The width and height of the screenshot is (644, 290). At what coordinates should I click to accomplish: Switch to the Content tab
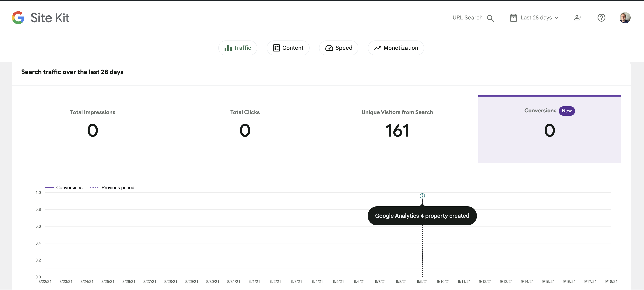[x=288, y=48]
